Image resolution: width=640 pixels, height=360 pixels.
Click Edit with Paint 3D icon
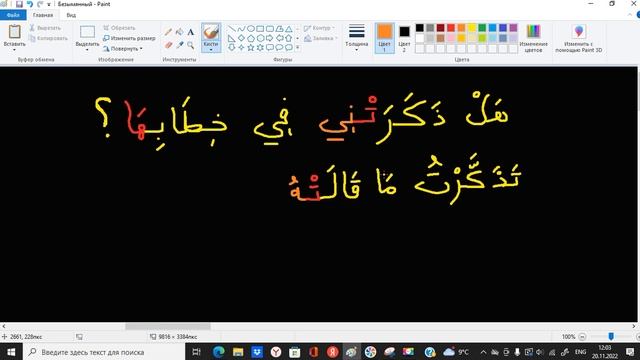[579, 31]
